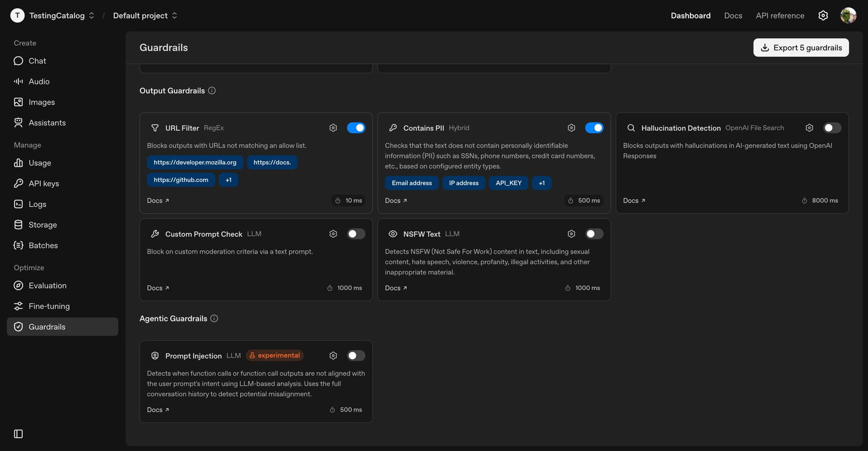Click info icon beside Output Guardrails
868x451 pixels.
pyautogui.click(x=212, y=91)
